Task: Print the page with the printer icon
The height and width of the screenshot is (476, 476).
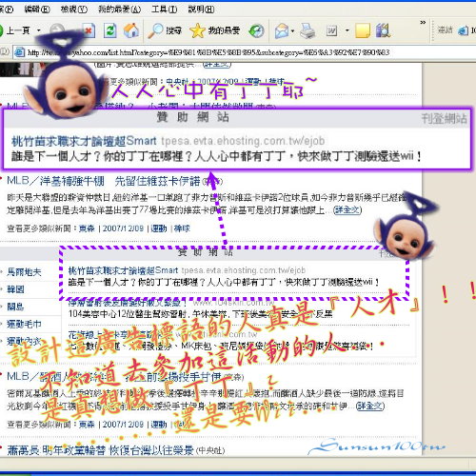Action: click(307, 30)
